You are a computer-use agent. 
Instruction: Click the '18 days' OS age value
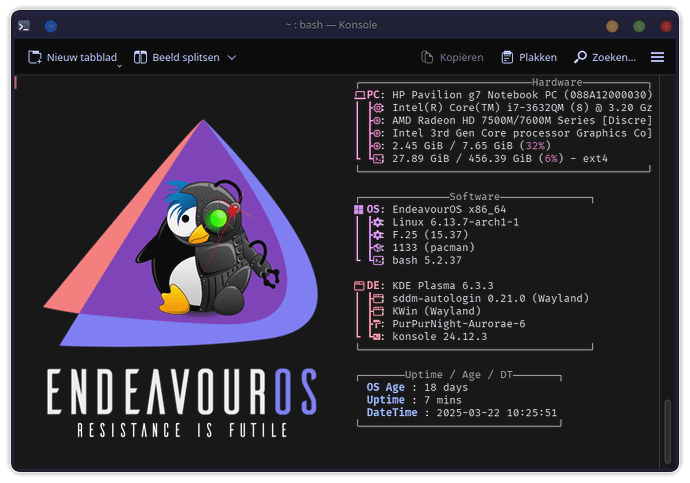pyautogui.click(x=446, y=388)
